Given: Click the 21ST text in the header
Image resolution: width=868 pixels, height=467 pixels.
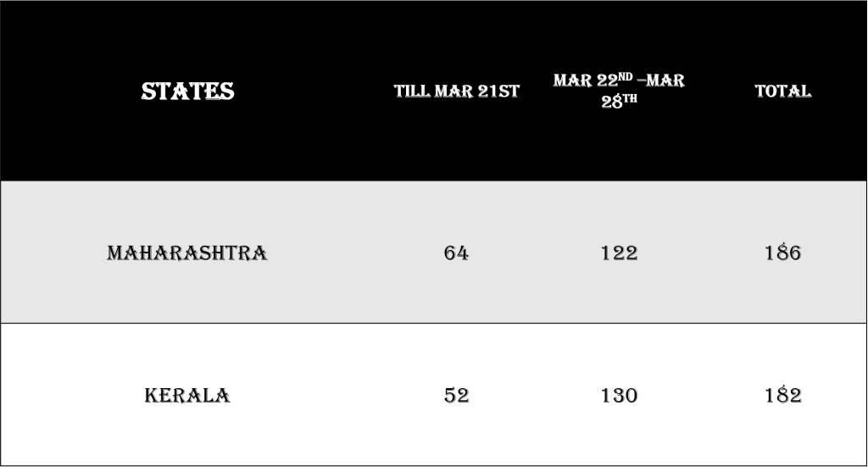Looking at the screenshot, I should coord(498,92).
